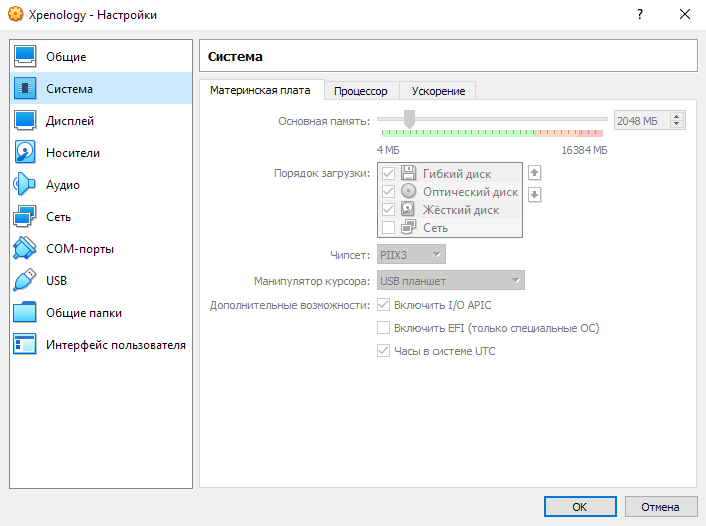Close the Настройки dialog window
Screen dimensions: 706x526
point(685,14)
